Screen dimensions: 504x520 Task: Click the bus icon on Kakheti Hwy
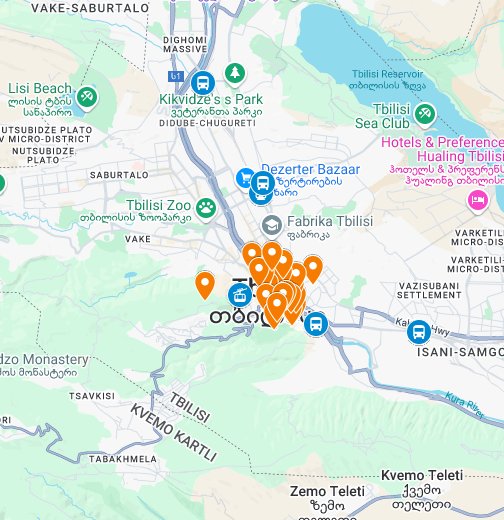click(x=419, y=332)
